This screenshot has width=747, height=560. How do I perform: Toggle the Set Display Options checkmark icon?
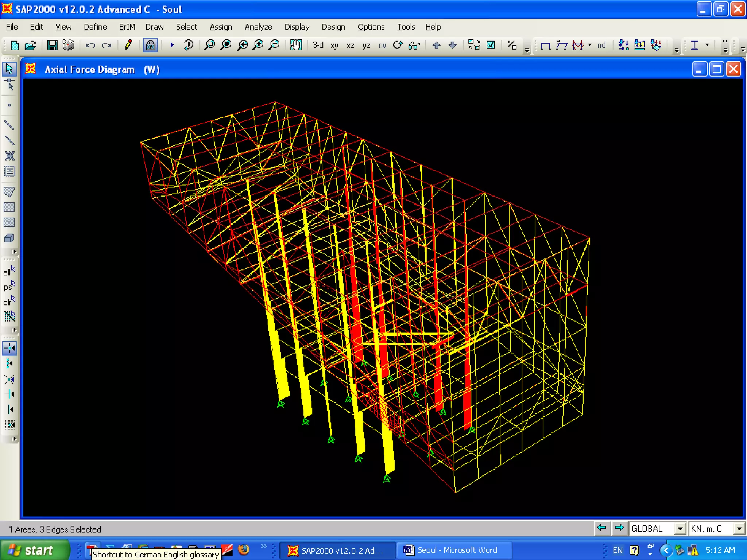click(491, 45)
